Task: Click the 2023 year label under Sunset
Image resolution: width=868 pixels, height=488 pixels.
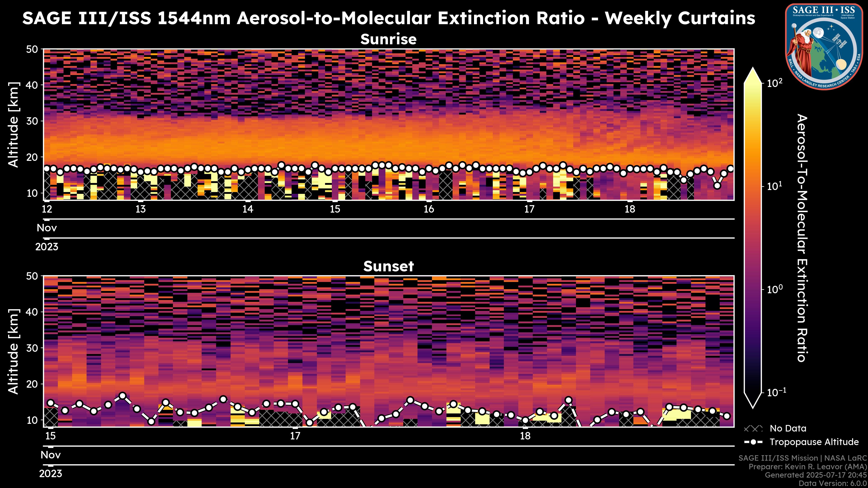Action: [51, 474]
